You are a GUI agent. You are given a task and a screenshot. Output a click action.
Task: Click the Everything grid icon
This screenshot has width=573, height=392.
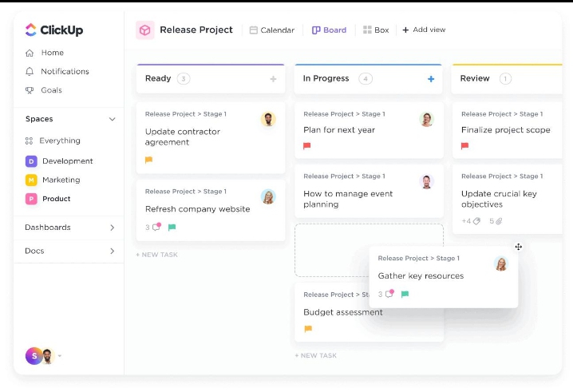30,141
